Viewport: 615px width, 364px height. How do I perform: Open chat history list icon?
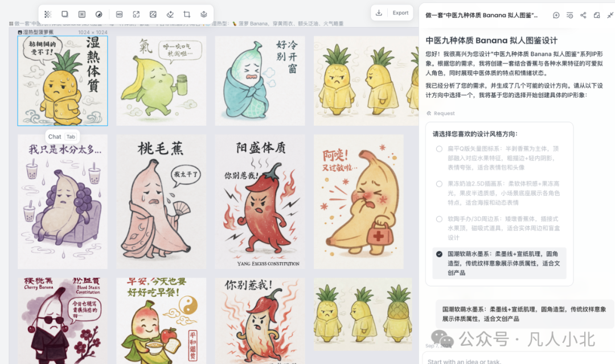click(x=570, y=15)
